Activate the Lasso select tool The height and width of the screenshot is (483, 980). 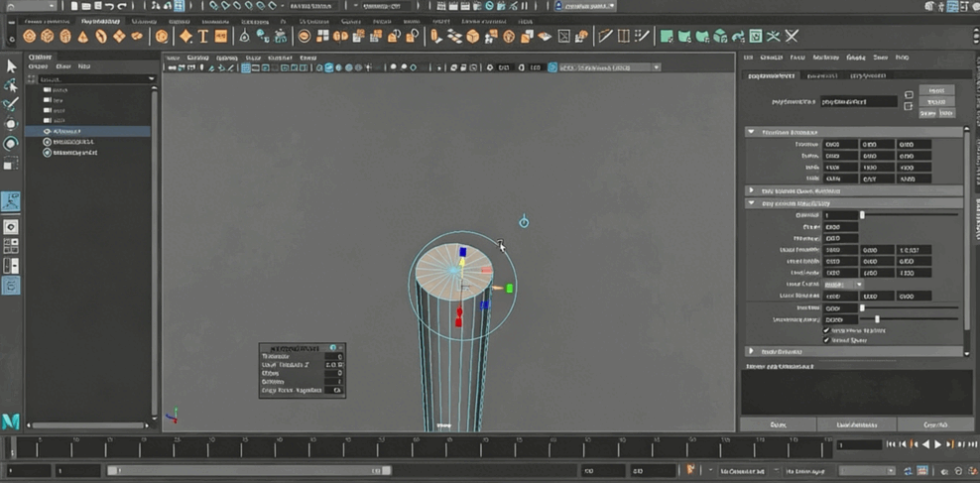(11, 85)
